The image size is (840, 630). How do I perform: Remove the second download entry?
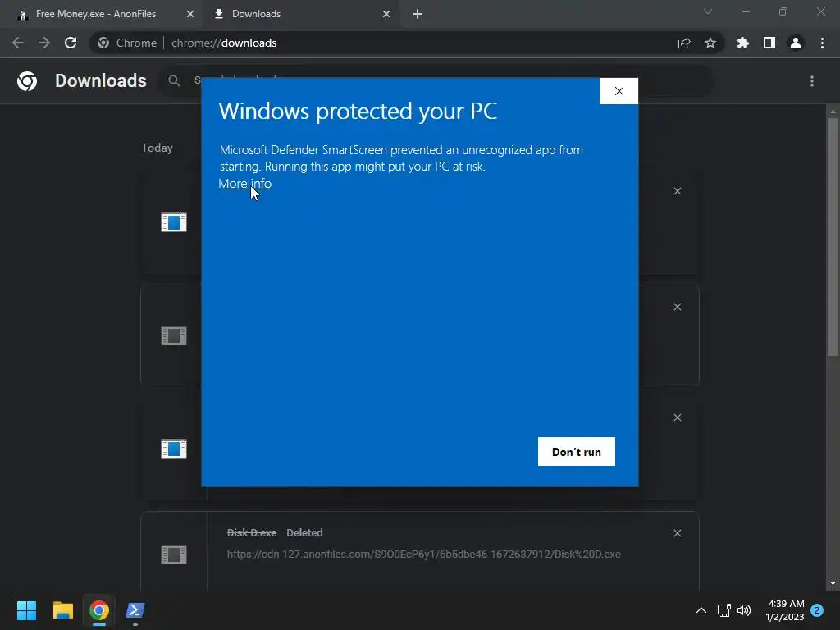tap(677, 307)
